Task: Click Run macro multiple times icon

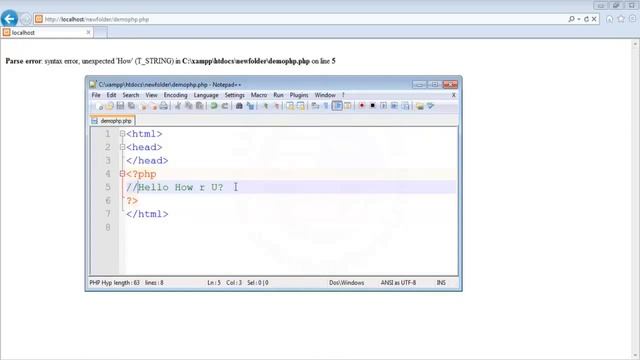Action: click(x=394, y=106)
